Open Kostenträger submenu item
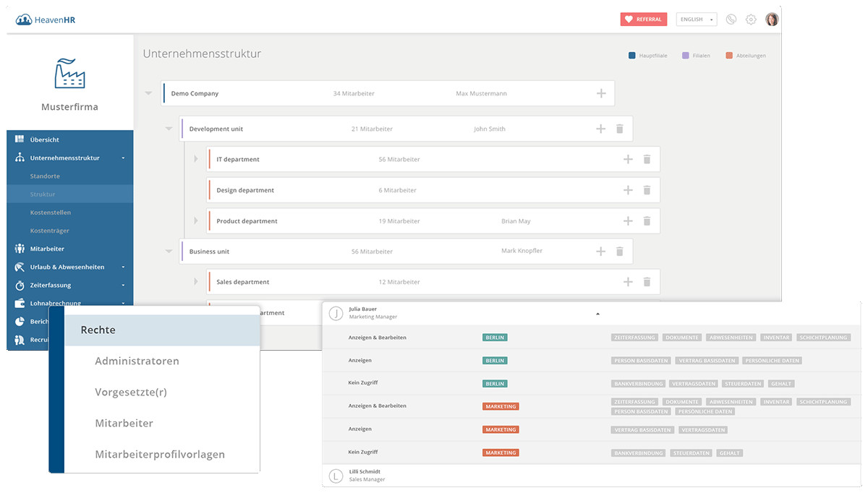This screenshot has height=493, width=868. click(x=50, y=231)
